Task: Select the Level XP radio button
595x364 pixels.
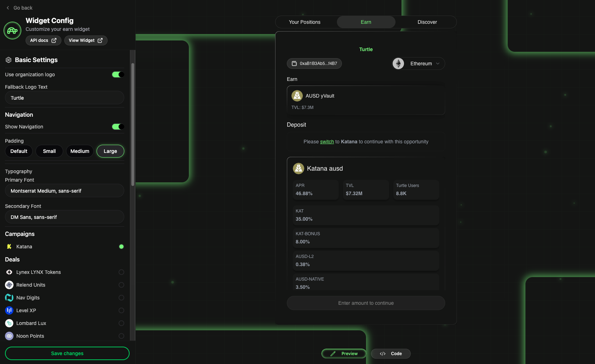Action: (x=121, y=310)
